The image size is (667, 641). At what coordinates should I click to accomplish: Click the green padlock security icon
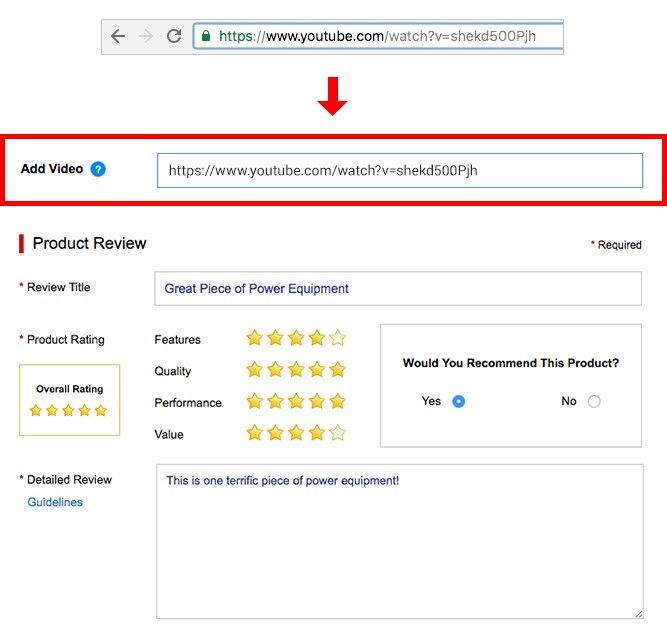click(206, 36)
